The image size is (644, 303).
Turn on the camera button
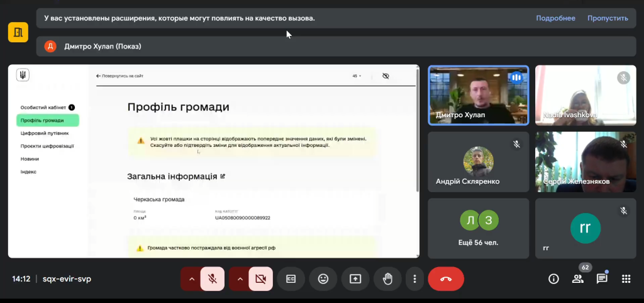(x=260, y=278)
